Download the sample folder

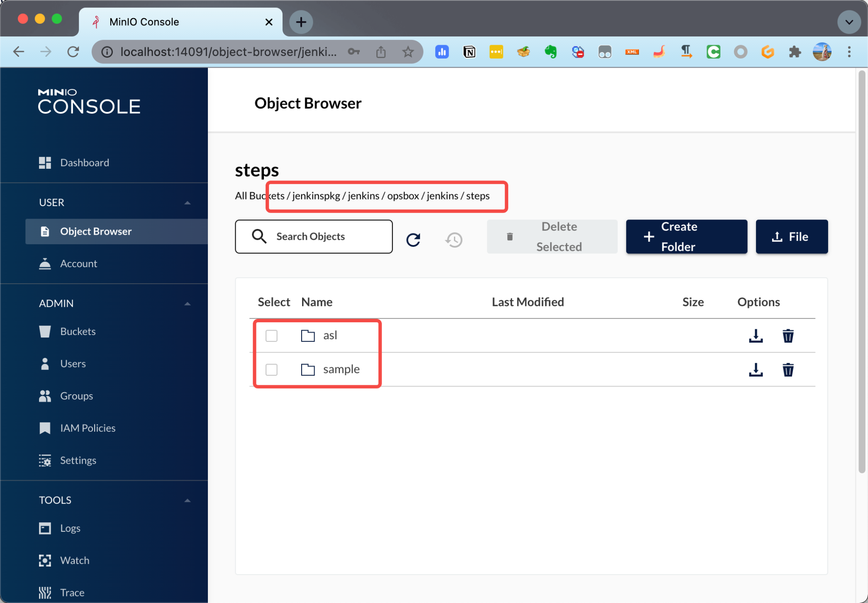click(756, 370)
